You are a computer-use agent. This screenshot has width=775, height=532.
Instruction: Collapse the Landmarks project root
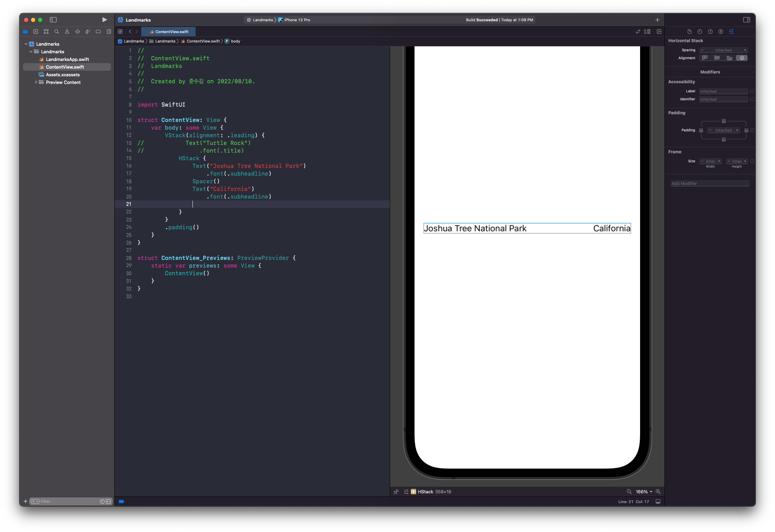(26, 44)
